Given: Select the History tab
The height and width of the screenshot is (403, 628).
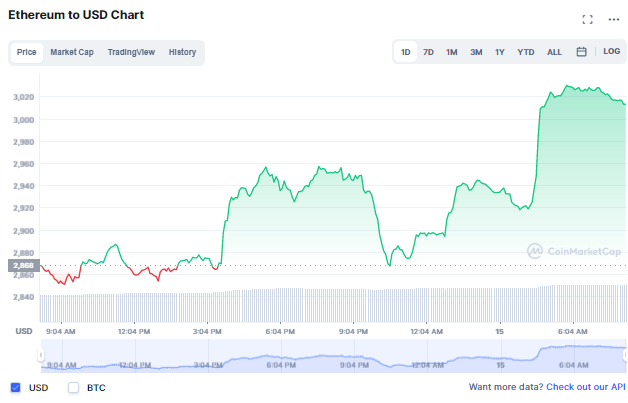Looking at the screenshot, I should tap(182, 52).
